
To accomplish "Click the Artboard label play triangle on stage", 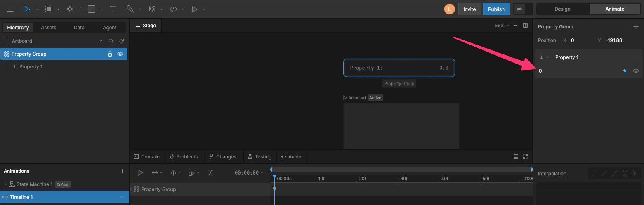I will [345, 98].
